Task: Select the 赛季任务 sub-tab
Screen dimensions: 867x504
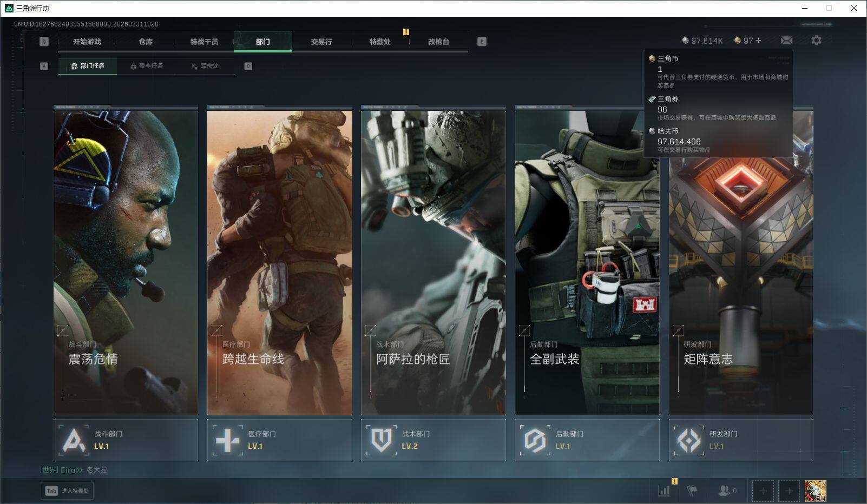Action: click(x=146, y=66)
